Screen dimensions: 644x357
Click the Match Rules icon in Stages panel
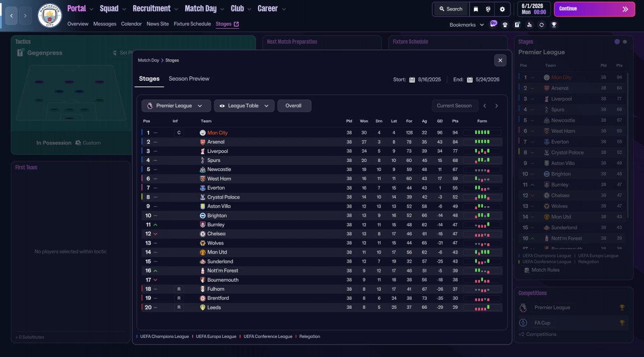click(x=527, y=270)
